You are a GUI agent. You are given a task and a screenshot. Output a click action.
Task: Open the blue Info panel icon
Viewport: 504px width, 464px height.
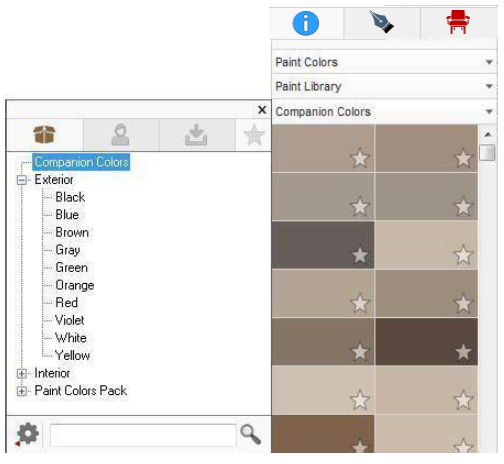pos(305,23)
